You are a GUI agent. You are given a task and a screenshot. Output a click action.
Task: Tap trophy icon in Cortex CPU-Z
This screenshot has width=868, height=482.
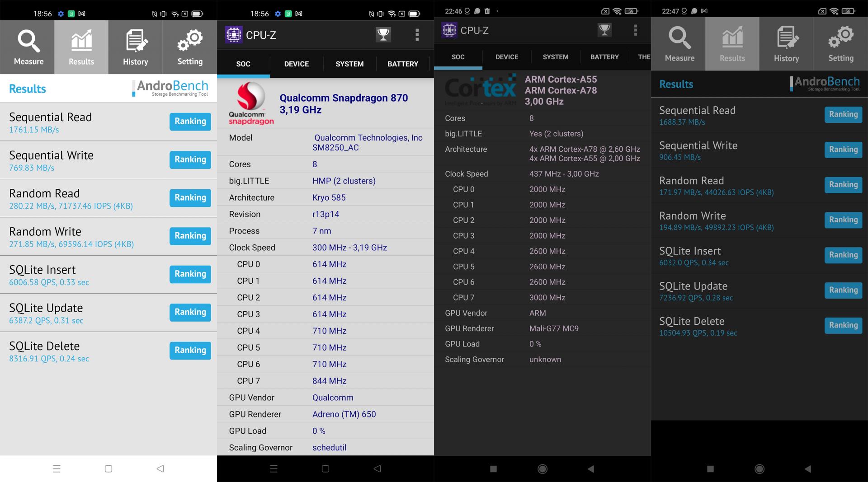[x=604, y=30]
